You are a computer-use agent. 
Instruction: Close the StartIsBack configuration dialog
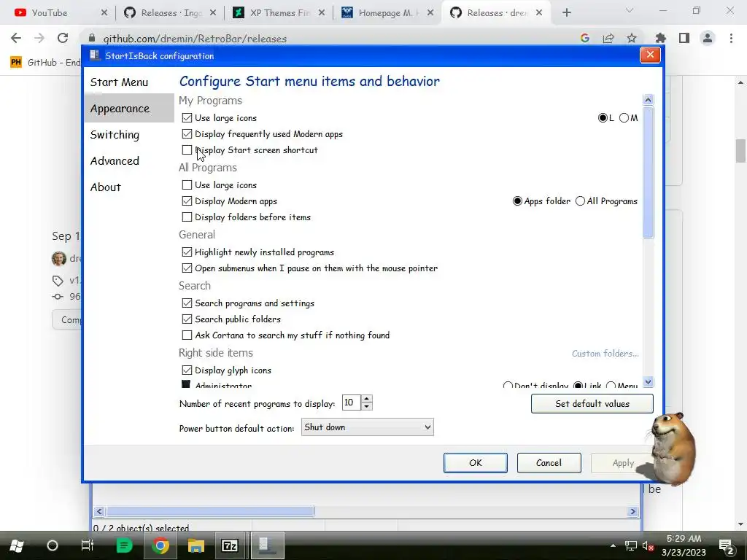650,55
